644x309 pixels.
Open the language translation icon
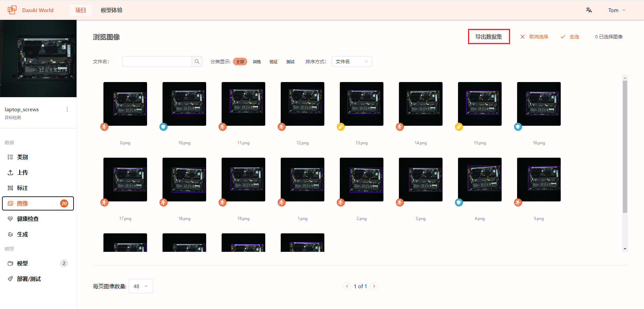(x=589, y=10)
